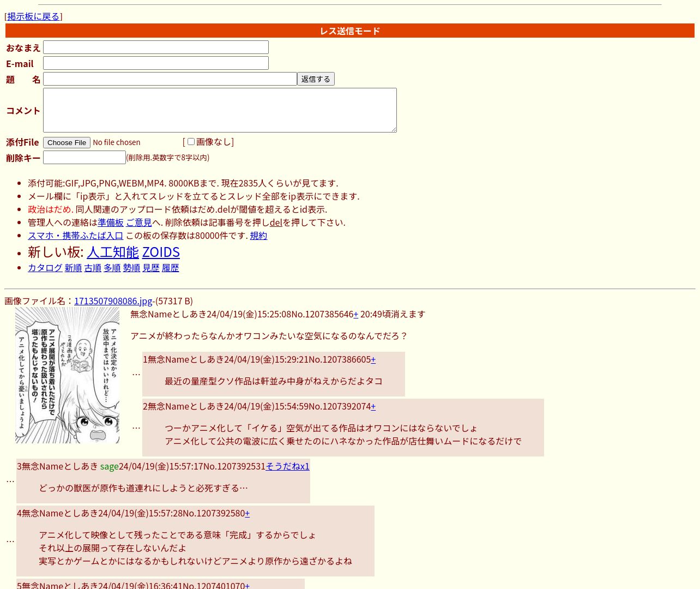Click the … marker beside reply 3

click(x=10, y=480)
